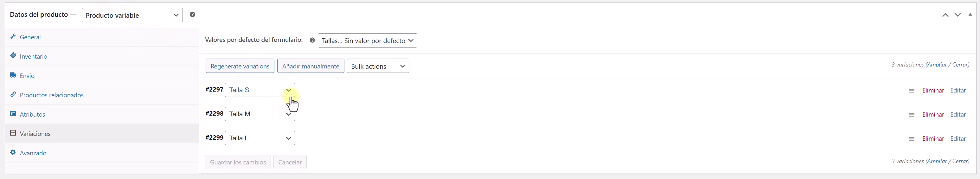Collapse the product data panel with the triangle
The width and height of the screenshot is (980, 179).
(970, 15)
